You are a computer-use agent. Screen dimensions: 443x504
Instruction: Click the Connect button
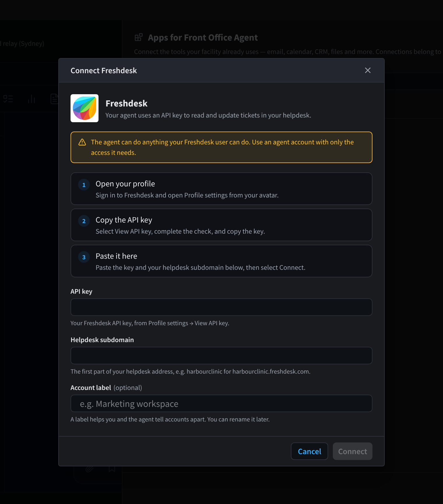click(x=352, y=451)
